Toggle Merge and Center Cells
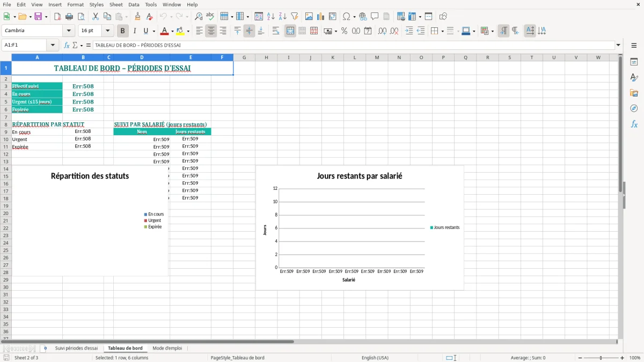The image size is (644, 362). [290, 31]
